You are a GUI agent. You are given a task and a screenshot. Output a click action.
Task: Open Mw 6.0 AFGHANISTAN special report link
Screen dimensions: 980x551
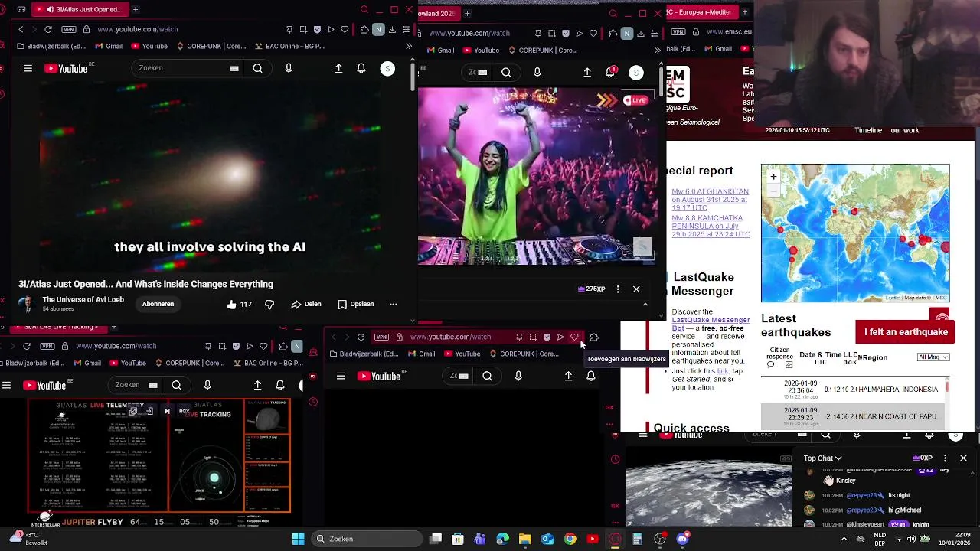point(710,200)
